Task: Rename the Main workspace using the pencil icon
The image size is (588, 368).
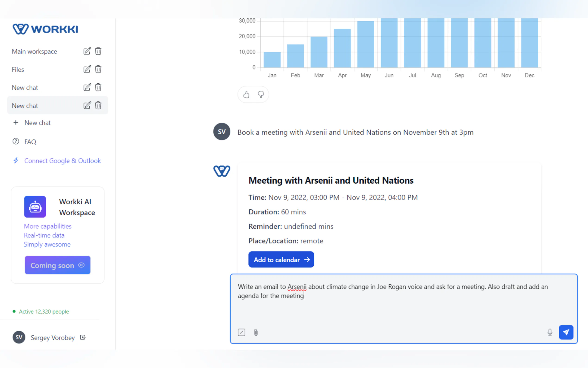Action: (87, 51)
